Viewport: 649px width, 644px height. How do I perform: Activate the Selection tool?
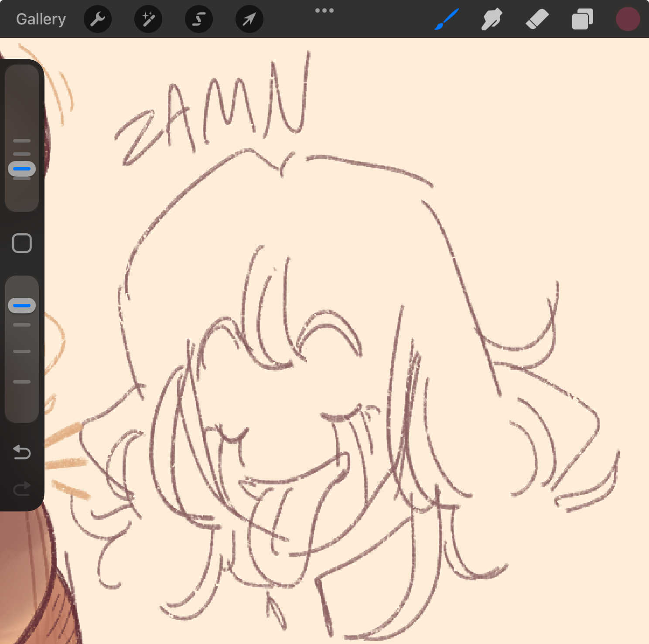pos(199,19)
